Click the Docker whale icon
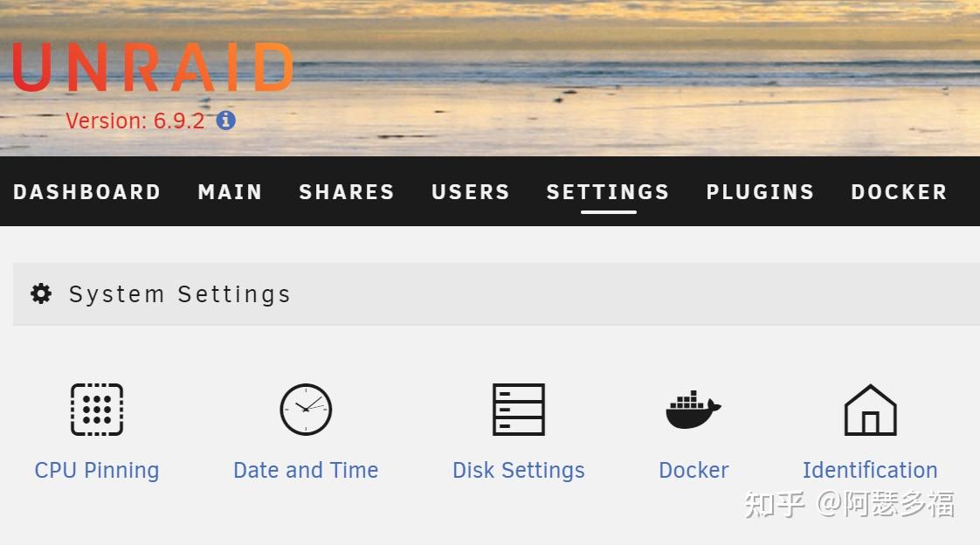 [x=694, y=410]
